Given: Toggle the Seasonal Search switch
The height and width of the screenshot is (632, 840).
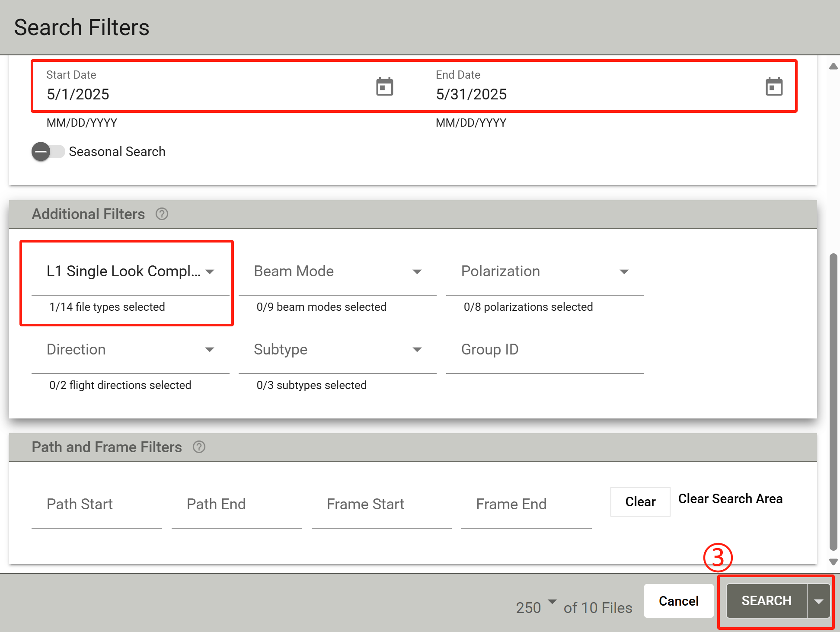Looking at the screenshot, I should click(x=48, y=152).
